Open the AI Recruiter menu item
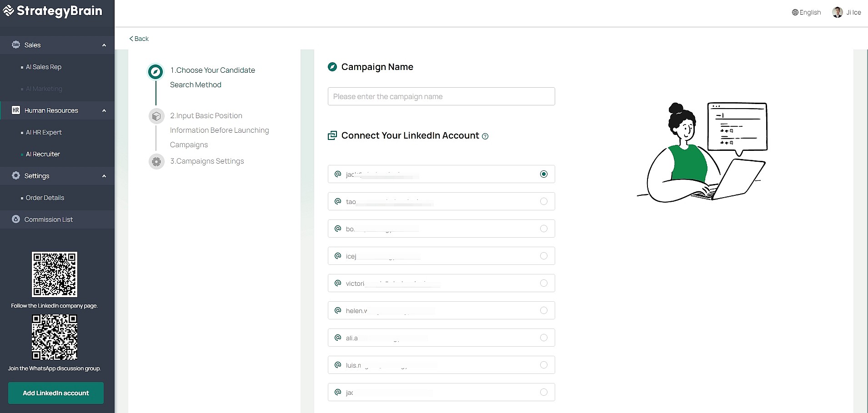 (43, 154)
